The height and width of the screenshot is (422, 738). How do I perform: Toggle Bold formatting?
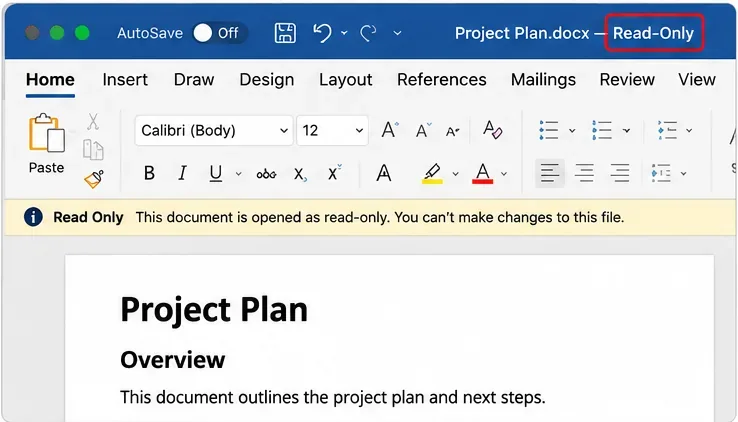pyautogui.click(x=149, y=173)
